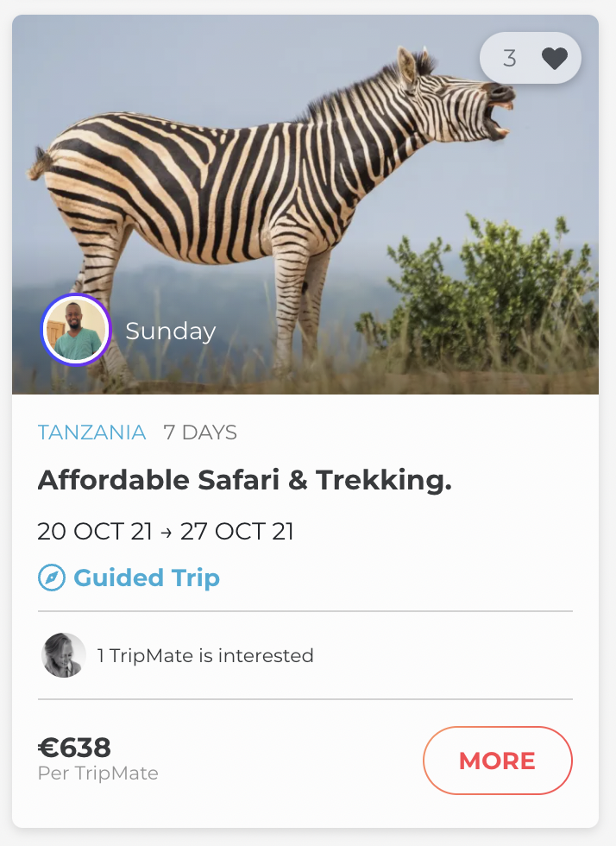The image size is (616, 846).
Task: Click the €638 price
Action: (x=75, y=748)
